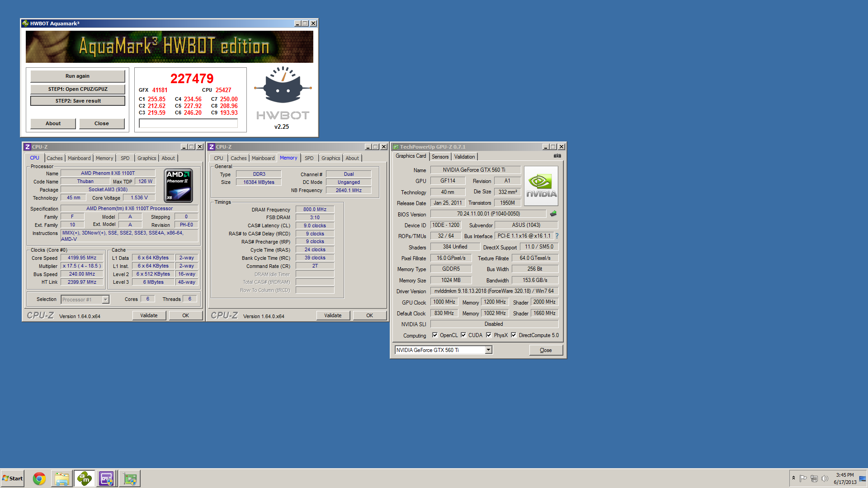Click the Start button
The image size is (868, 488).
(12, 479)
